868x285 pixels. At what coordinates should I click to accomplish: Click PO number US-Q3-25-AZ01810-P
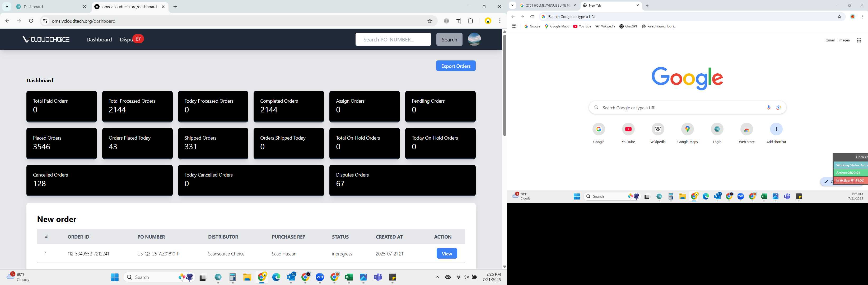[x=158, y=254]
